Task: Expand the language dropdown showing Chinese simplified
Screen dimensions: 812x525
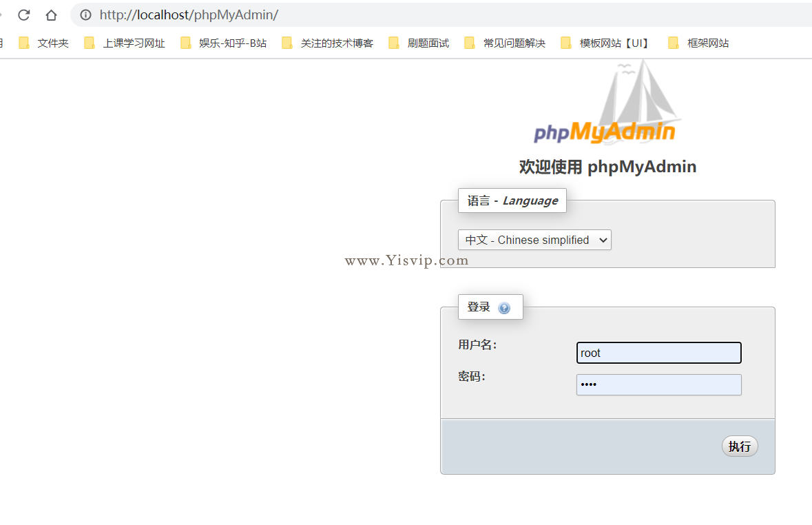Action: 534,240
